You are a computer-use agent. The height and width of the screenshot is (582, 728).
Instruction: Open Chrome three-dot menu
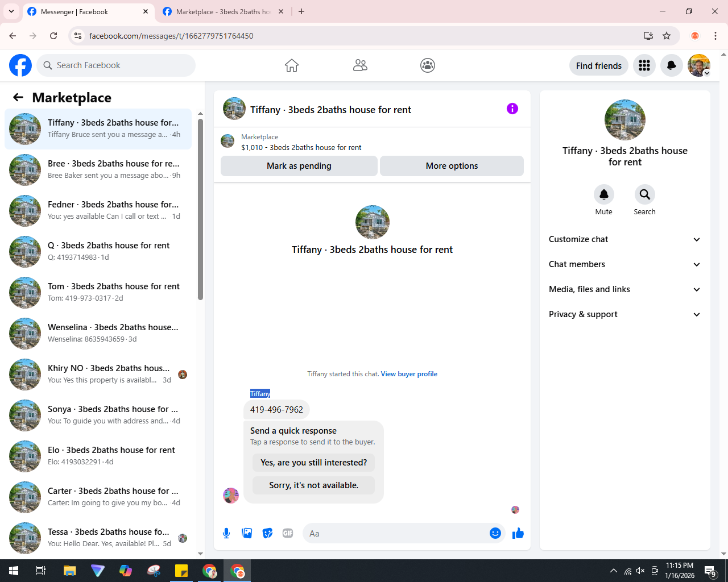pyautogui.click(x=715, y=36)
